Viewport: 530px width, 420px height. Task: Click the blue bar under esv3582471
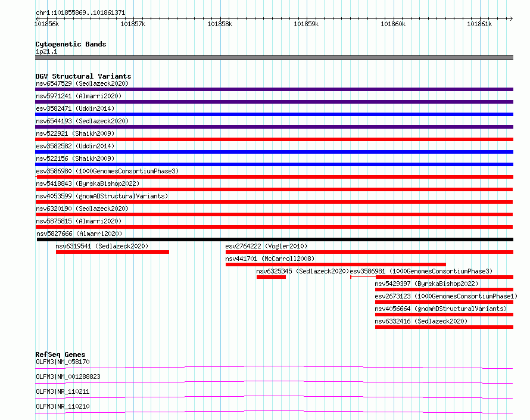pyautogui.click(x=274, y=114)
